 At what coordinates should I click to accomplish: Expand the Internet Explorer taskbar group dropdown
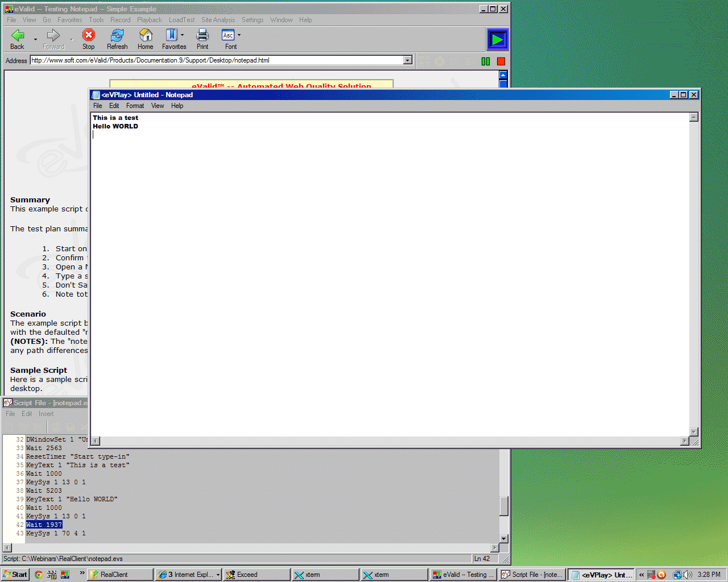pos(217,574)
